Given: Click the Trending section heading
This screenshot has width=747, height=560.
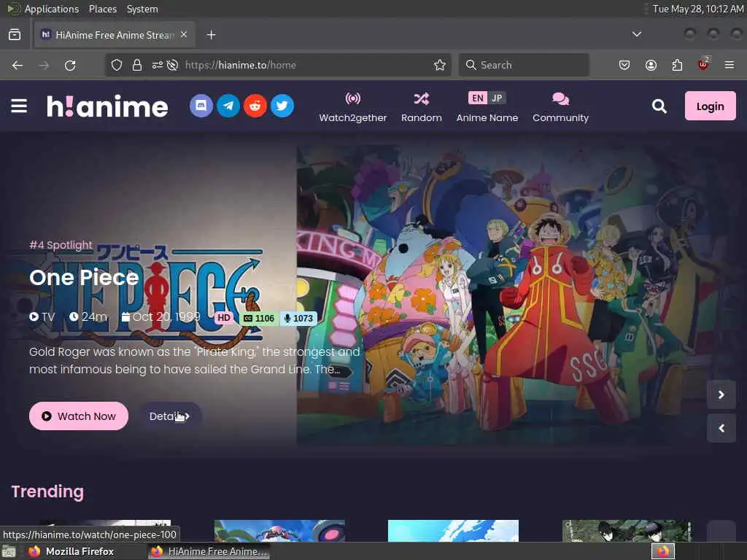Looking at the screenshot, I should [x=47, y=491].
